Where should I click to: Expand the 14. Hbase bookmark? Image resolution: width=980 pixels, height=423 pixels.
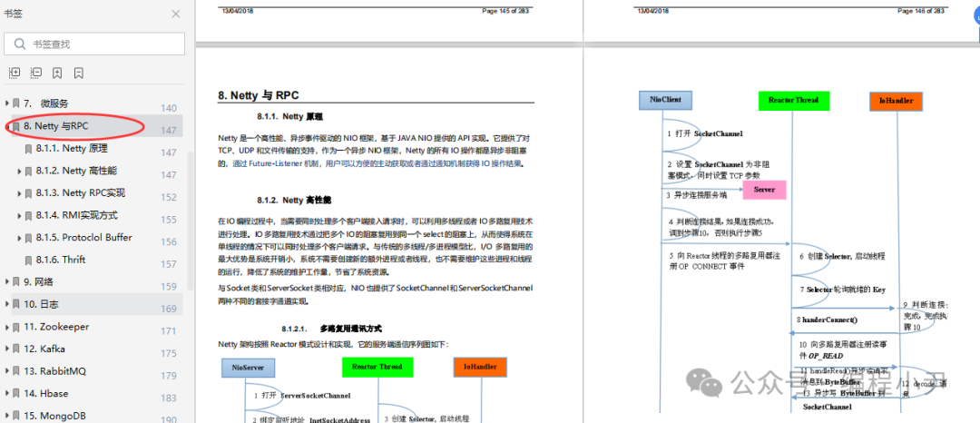coord(7,394)
